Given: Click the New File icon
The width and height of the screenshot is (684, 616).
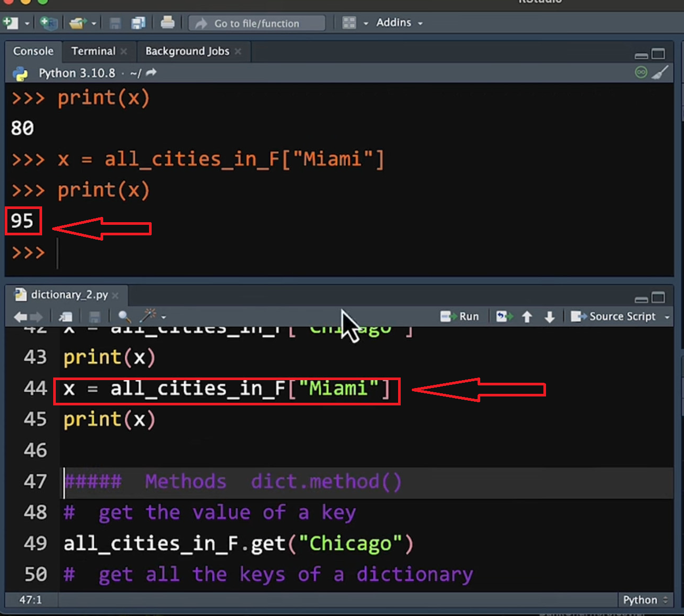Looking at the screenshot, I should (10, 23).
